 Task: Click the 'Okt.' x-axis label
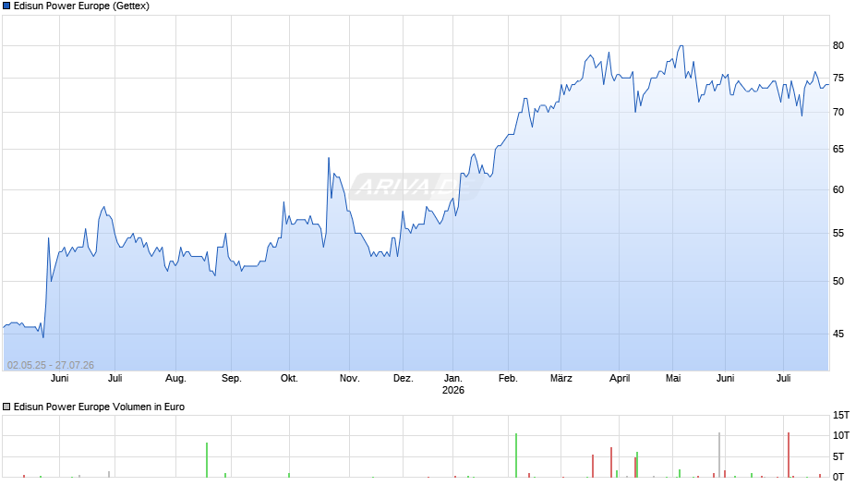pos(289,378)
